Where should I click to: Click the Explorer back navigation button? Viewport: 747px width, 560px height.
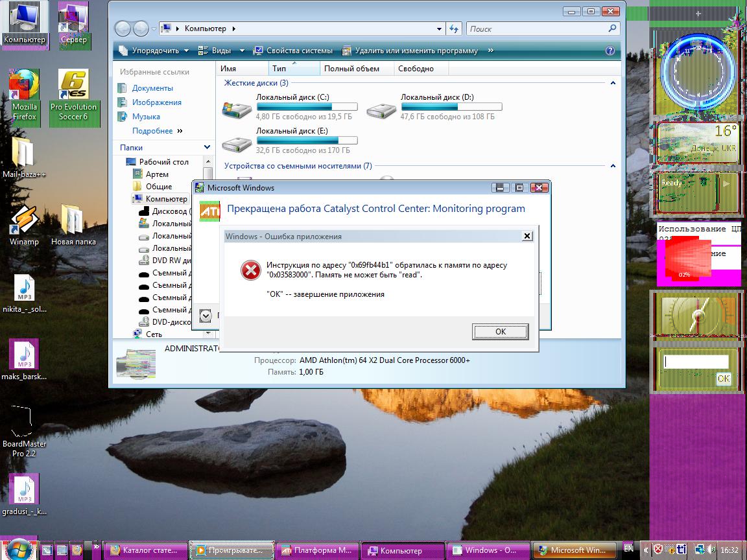point(123,29)
